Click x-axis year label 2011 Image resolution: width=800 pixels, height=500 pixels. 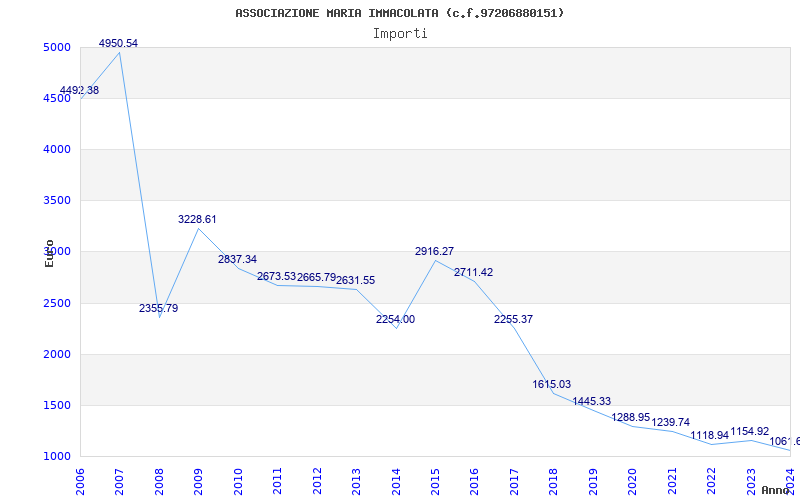277,481
